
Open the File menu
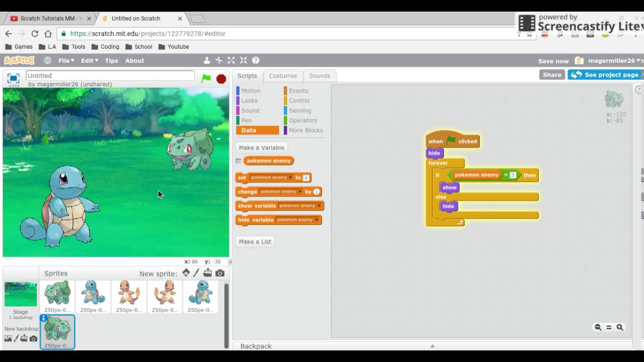click(66, 60)
